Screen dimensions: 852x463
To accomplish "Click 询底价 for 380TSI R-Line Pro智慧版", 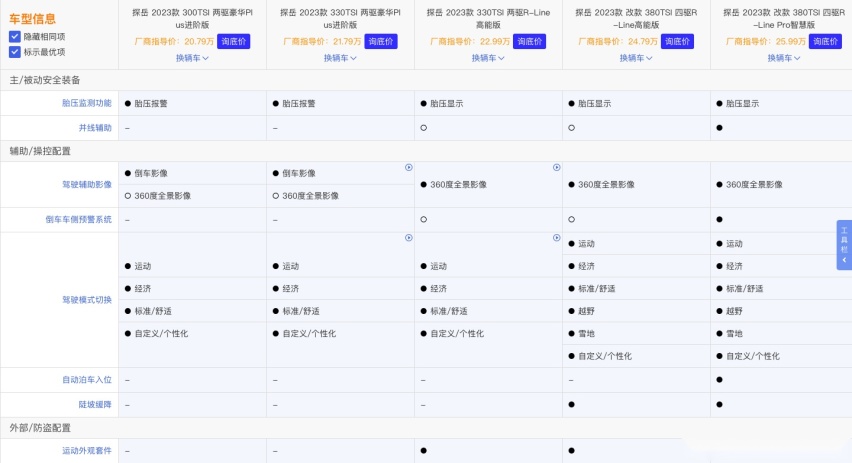I will click(x=825, y=41).
